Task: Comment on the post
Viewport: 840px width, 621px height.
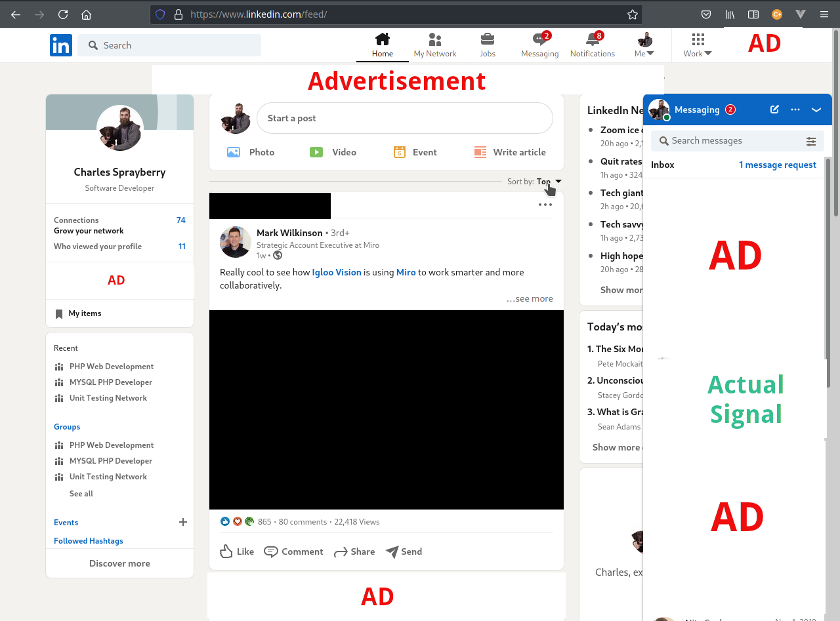Action: coord(293,551)
